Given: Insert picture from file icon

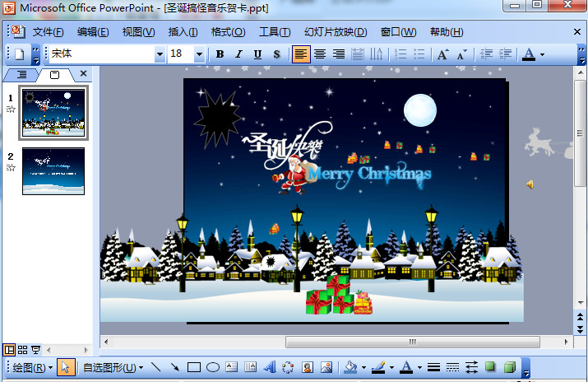Looking at the screenshot, I should 326,367.
